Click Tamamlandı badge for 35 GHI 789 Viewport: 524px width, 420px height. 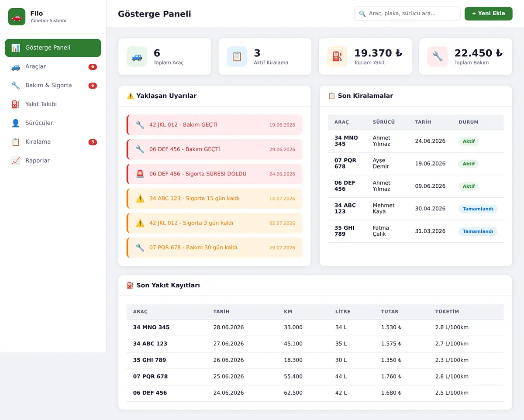click(x=478, y=231)
